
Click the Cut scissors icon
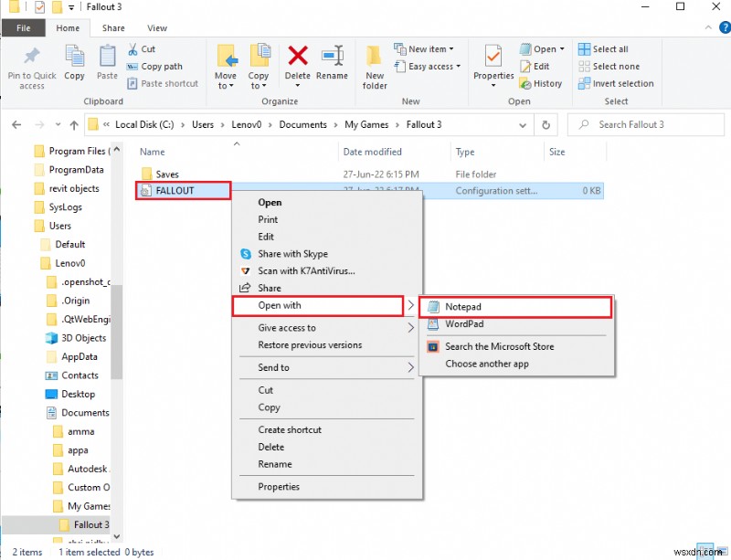(x=132, y=49)
